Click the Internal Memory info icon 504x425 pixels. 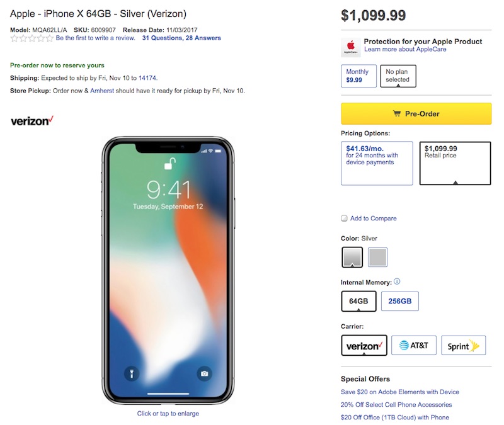(397, 282)
